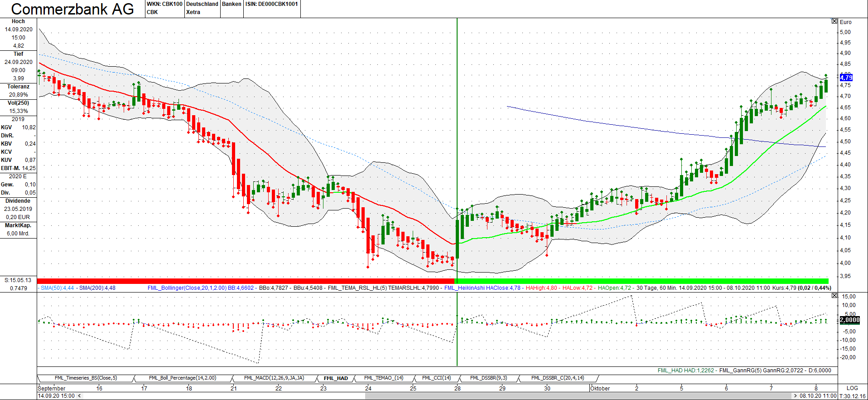Click the FML_HAD HAD:1,2262 readout
868x400 pixels.
tap(685, 371)
